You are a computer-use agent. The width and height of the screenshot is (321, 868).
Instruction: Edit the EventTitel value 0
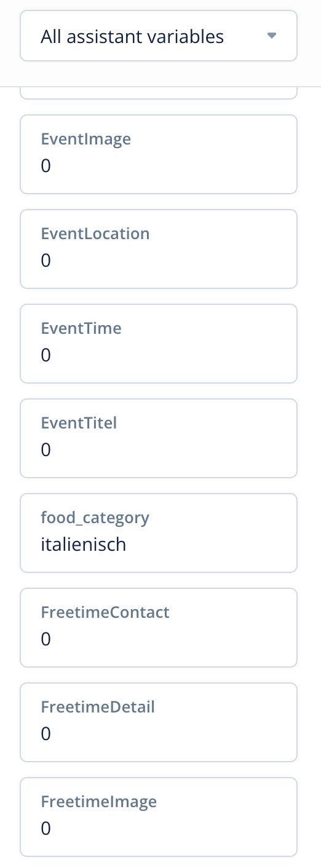coord(46,450)
